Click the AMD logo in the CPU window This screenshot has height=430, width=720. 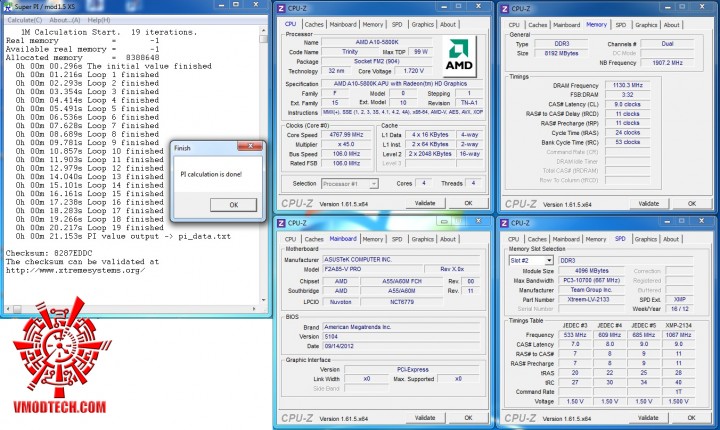click(459, 57)
